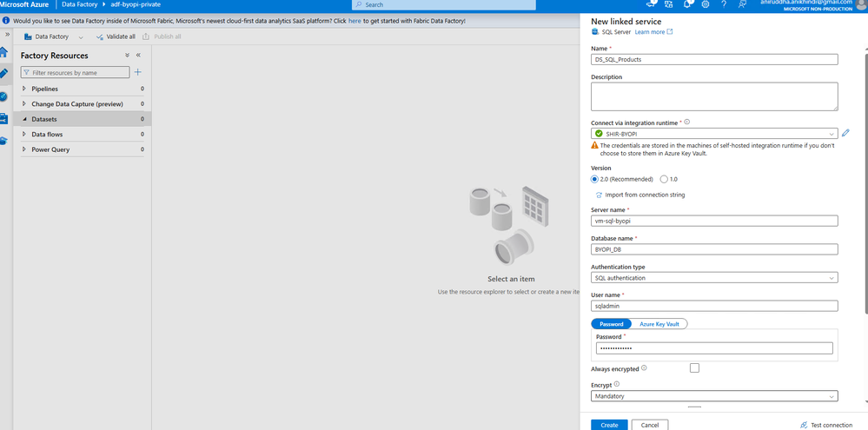Viewport: 868px width, 430px height.
Task: Open the Data Factory dropdown chevron
Action: click(81, 37)
